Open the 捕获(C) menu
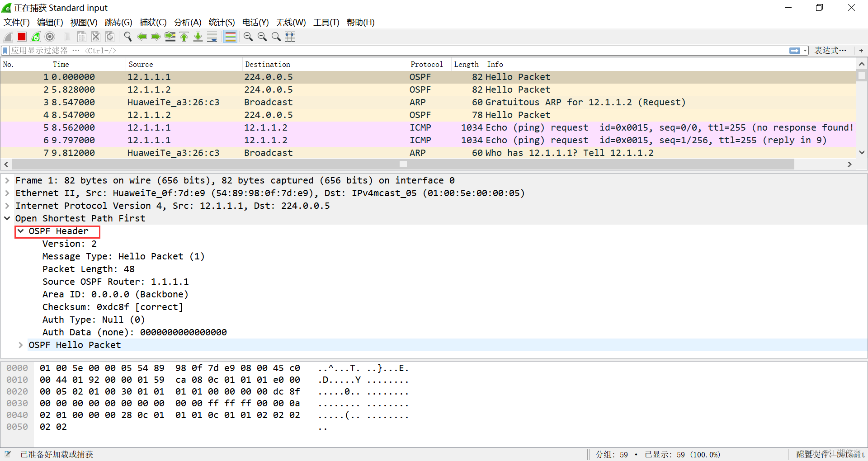Image resolution: width=868 pixels, height=461 pixels. [x=153, y=23]
